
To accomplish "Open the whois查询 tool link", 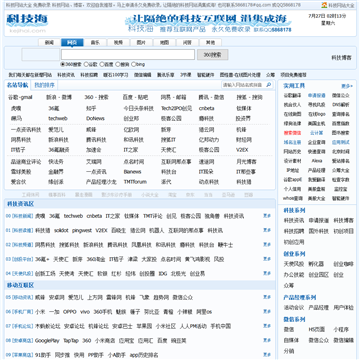I will 293,198.
